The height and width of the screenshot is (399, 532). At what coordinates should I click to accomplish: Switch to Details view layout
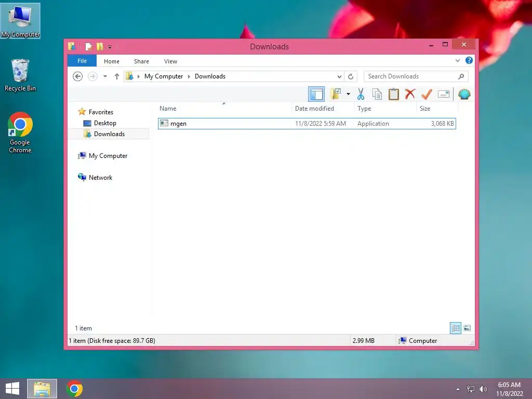[455, 328]
